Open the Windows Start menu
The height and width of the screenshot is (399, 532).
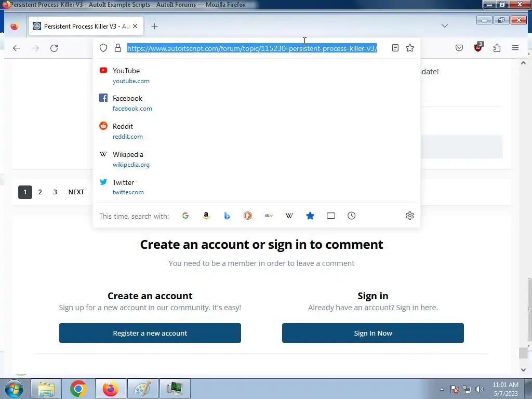pyautogui.click(x=14, y=389)
